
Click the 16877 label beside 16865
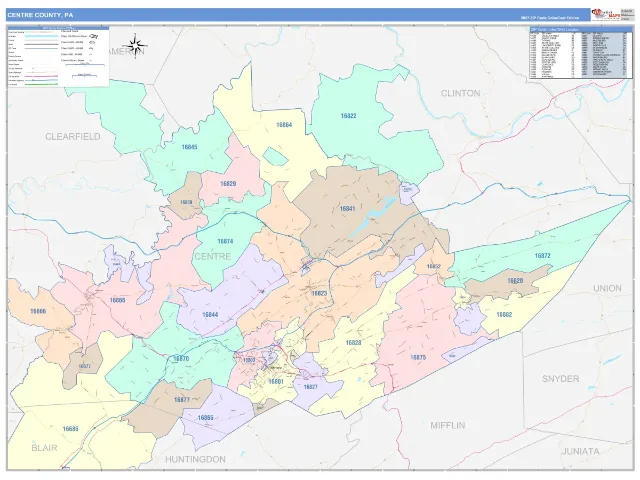[x=182, y=400]
